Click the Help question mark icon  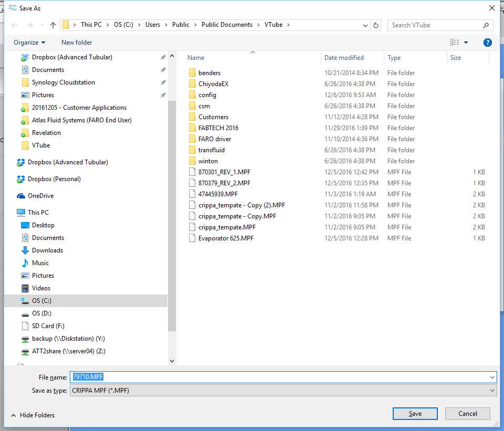coord(487,43)
